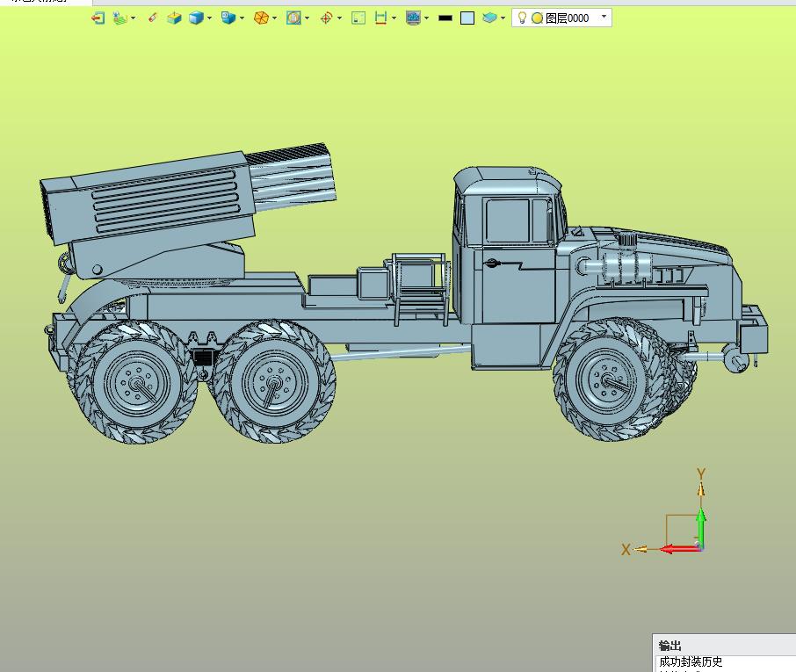Click the exit icon with red arrow

pos(98,18)
